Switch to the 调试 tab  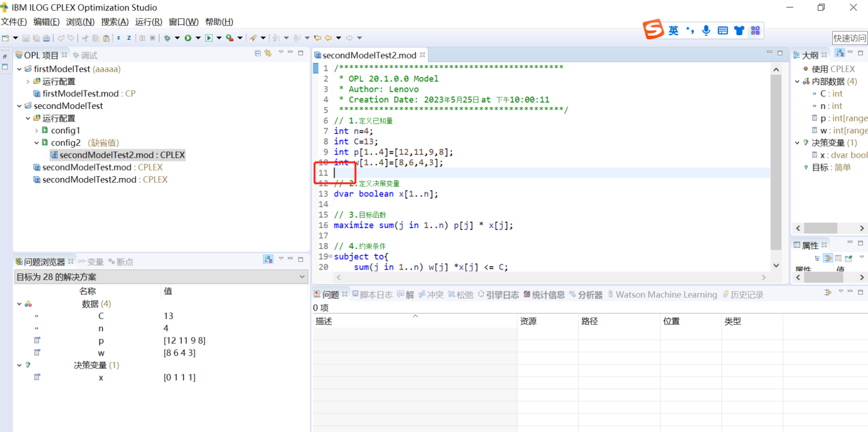pos(85,55)
